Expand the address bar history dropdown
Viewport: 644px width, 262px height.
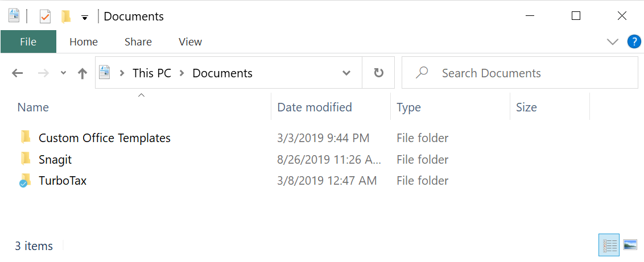pos(346,73)
